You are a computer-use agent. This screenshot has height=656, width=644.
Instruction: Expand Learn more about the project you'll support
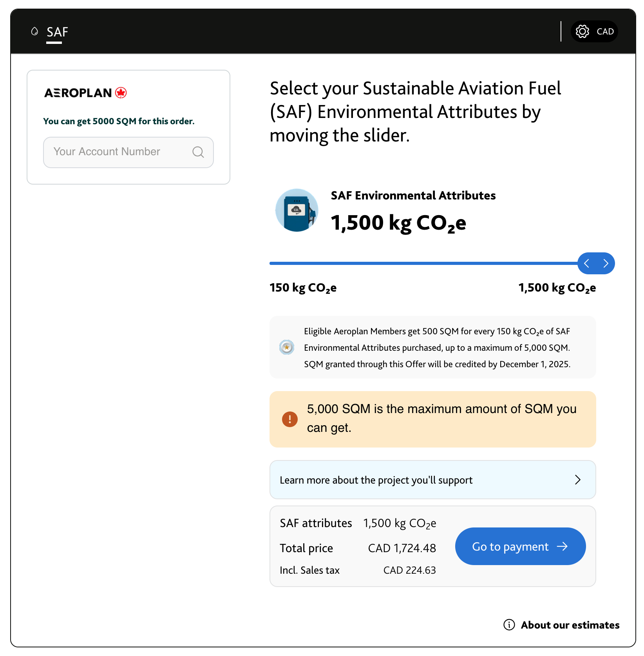(432, 480)
